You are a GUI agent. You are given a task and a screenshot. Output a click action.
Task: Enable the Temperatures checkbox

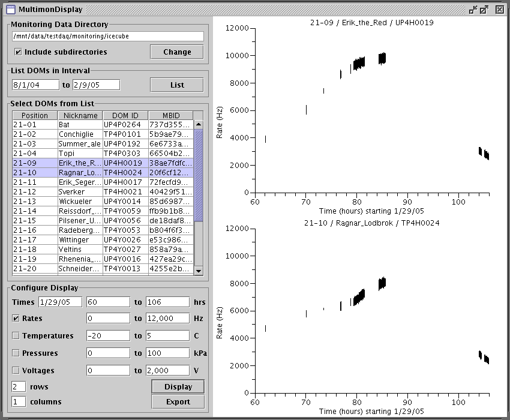coord(16,336)
